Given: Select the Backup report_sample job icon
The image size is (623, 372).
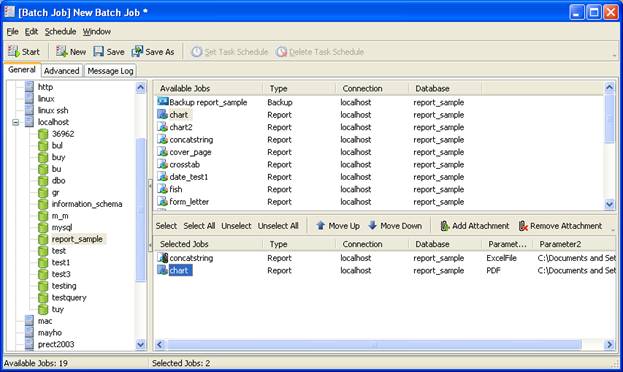Looking at the screenshot, I should pos(163,102).
